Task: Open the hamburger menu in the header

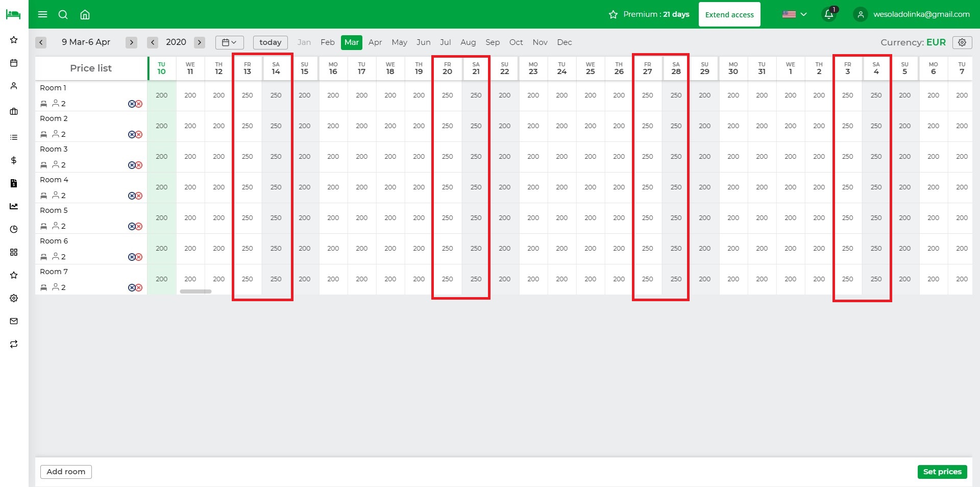Action: [43, 14]
